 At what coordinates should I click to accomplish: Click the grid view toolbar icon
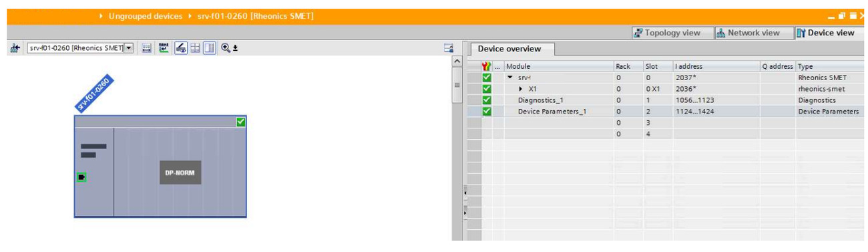(195, 48)
